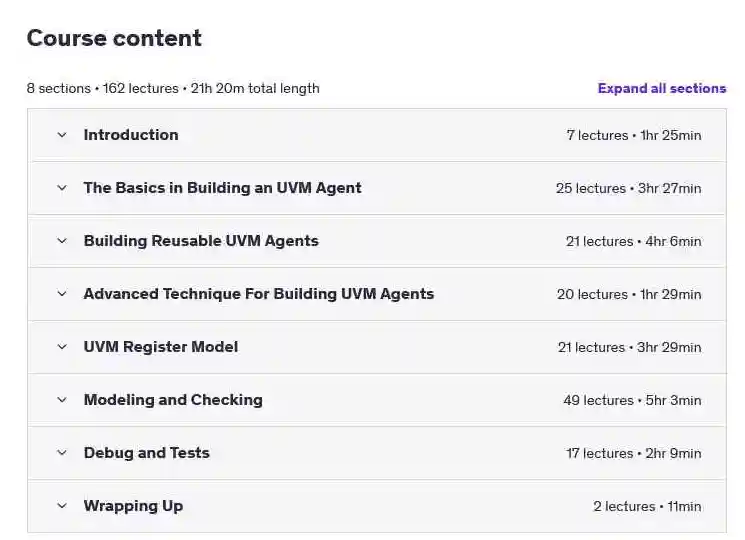Expand Wrapping Up chevron

pyautogui.click(x=62, y=506)
